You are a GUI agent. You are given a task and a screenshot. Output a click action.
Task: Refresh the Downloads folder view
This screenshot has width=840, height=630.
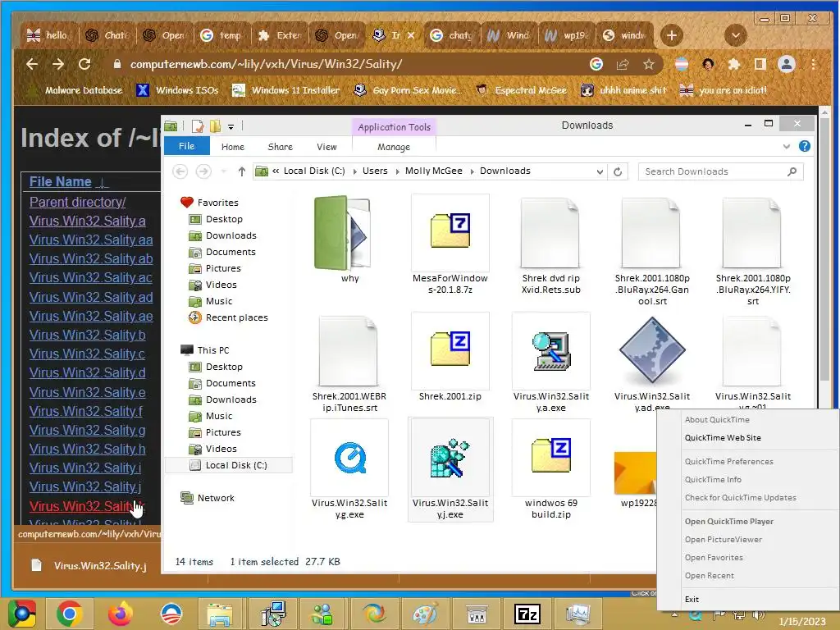click(x=618, y=171)
